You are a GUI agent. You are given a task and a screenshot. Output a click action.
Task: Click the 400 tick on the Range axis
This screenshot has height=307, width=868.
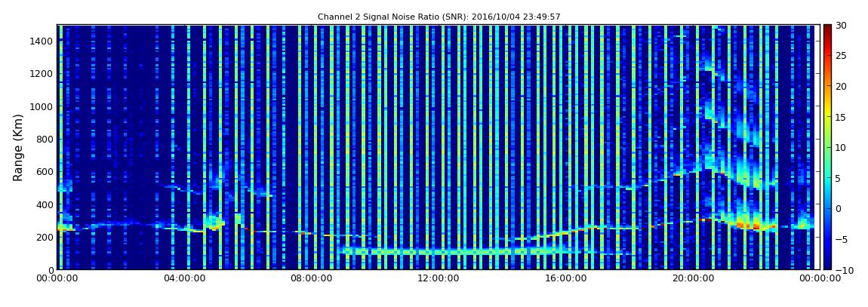(x=45, y=204)
